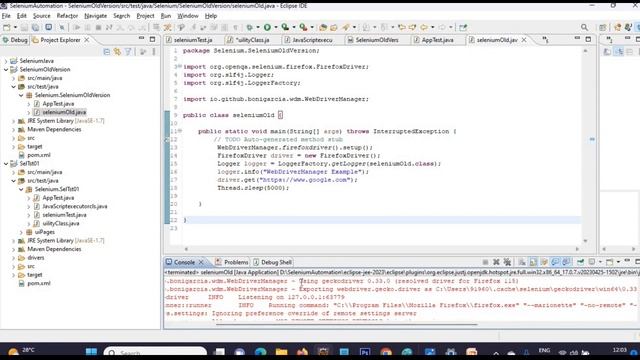The width and height of the screenshot is (640, 360).
Task: Open the Refactor menu
Action: point(67,16)
